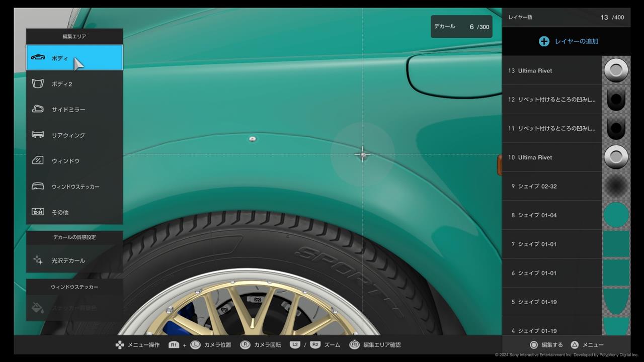Click the crosshair cursor on fender
The image size is (644, 362).
(363, 154)
